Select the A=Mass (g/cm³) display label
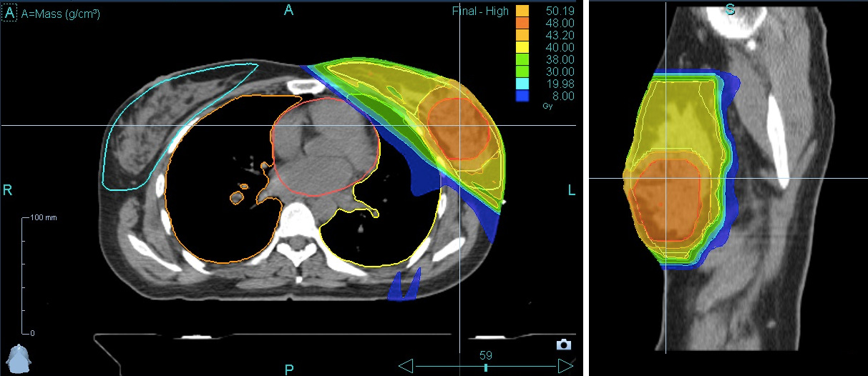 [x=62, y=14]
